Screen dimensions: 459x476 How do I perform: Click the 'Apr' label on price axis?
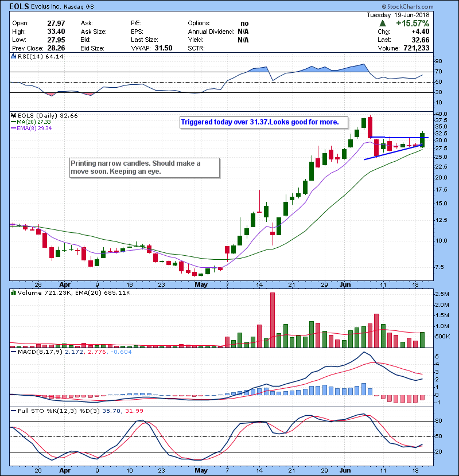[65, 285]
